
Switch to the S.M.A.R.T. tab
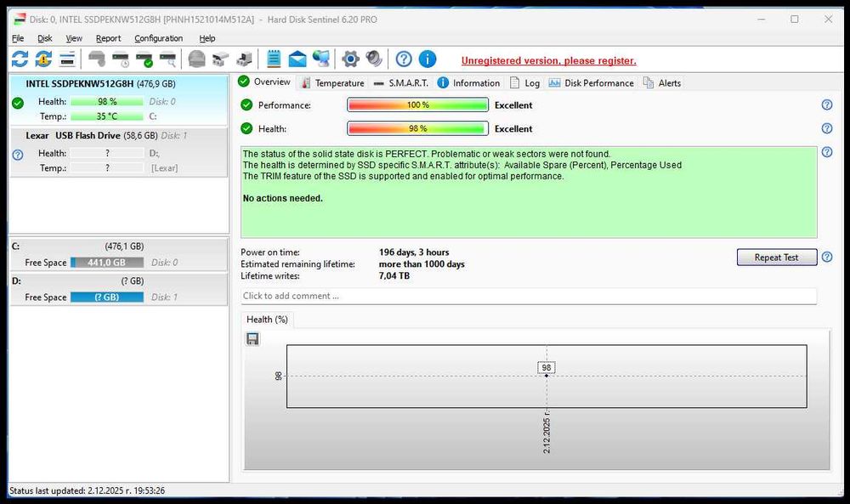tap(400, 83)
